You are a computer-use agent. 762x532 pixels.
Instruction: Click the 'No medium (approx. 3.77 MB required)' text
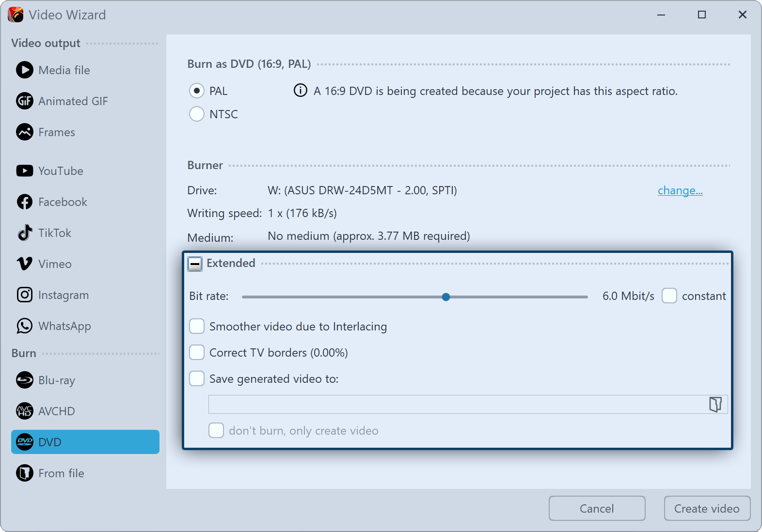(369, 236)
